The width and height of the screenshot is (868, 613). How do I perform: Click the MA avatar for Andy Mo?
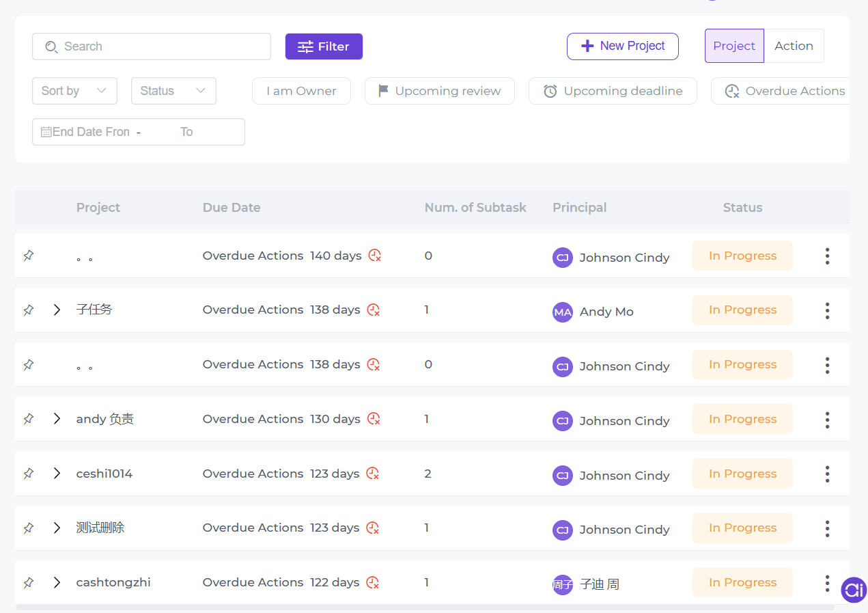(x=562, y=312)
